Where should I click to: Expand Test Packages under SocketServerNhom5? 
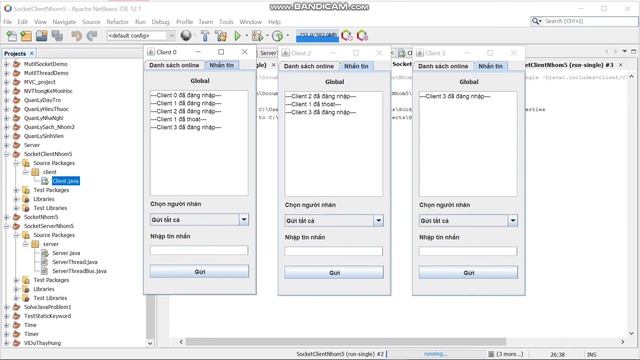(x=16, y=280)
